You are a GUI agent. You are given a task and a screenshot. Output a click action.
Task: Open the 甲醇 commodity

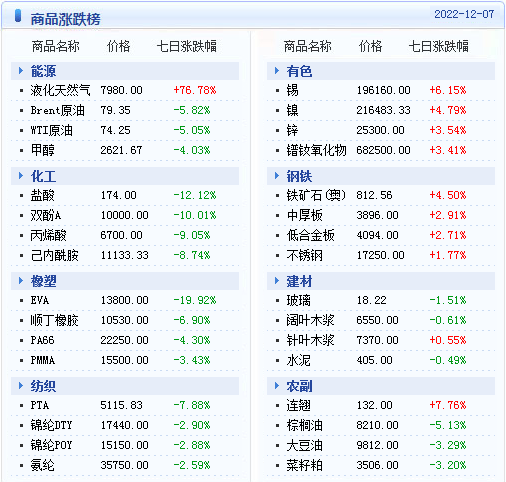point(42,150)
